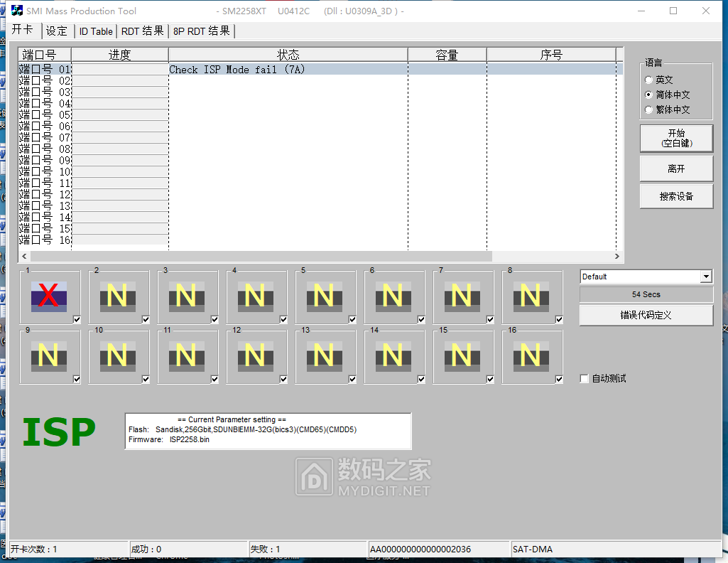Open the Default dropdown list
The width and height of the screenshot is (728, 563).
[706, 277]
